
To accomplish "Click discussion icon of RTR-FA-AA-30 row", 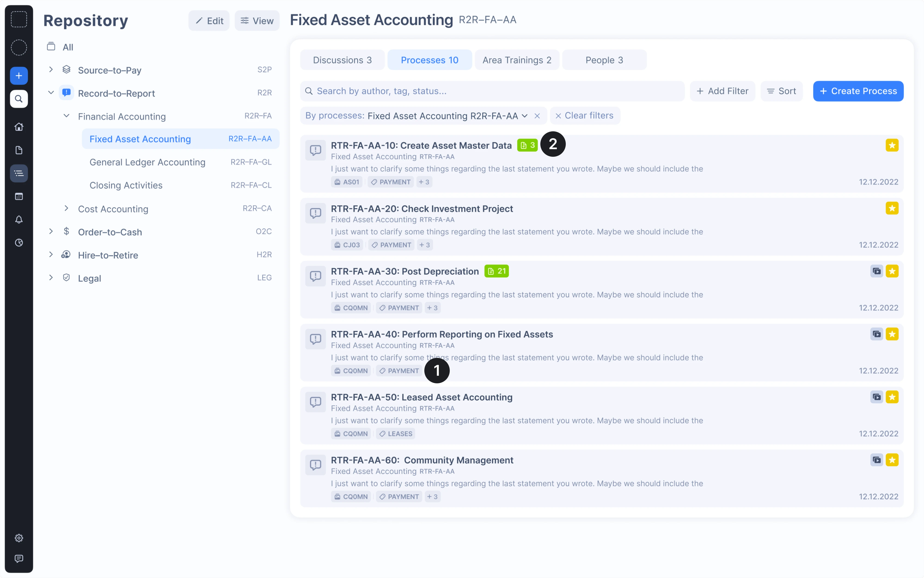I will click(x=315, y=276).
